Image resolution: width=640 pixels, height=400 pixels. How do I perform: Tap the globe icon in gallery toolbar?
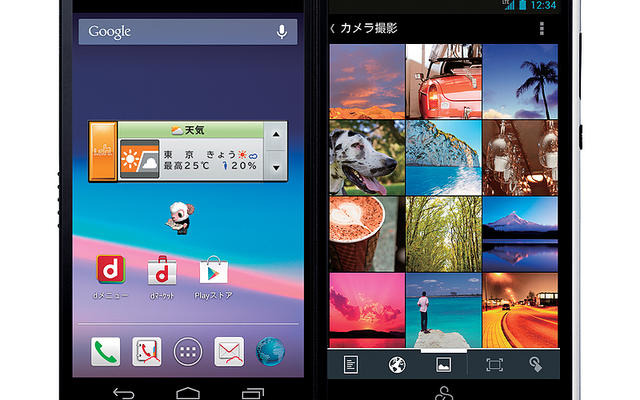coord(397,365)
